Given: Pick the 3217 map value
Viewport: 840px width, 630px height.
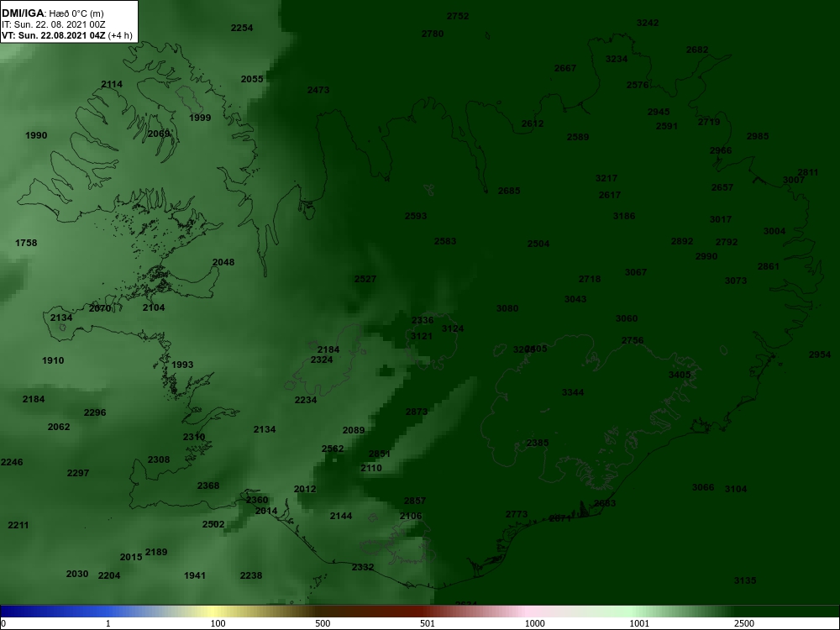Looking at the screenshot, I should click(x=606, y=178).
